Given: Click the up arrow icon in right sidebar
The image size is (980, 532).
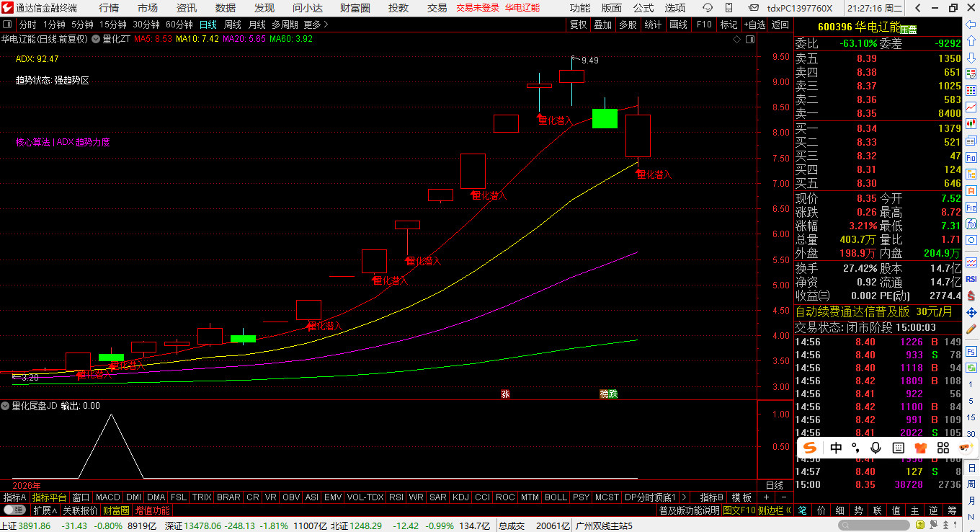Looking at the screenshot, I should tap(971, 42).
